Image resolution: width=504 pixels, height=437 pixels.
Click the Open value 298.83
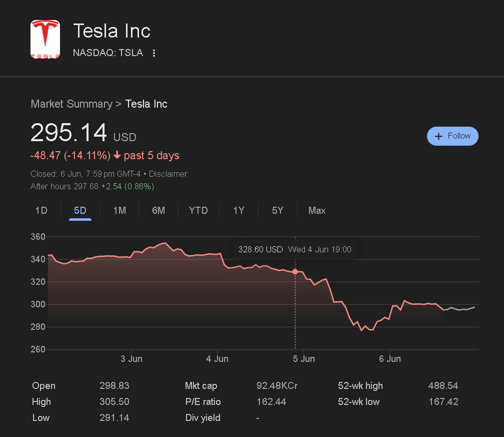coord(114,385)
